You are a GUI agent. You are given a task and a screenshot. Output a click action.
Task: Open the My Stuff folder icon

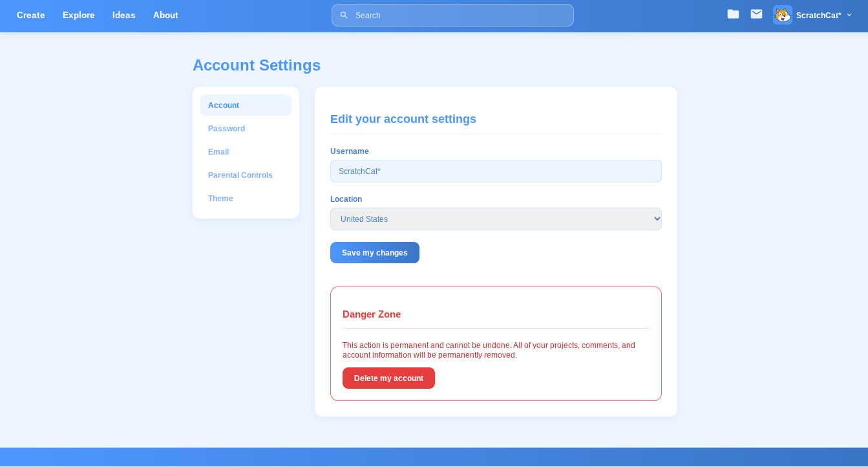click(x=733, y=14)
